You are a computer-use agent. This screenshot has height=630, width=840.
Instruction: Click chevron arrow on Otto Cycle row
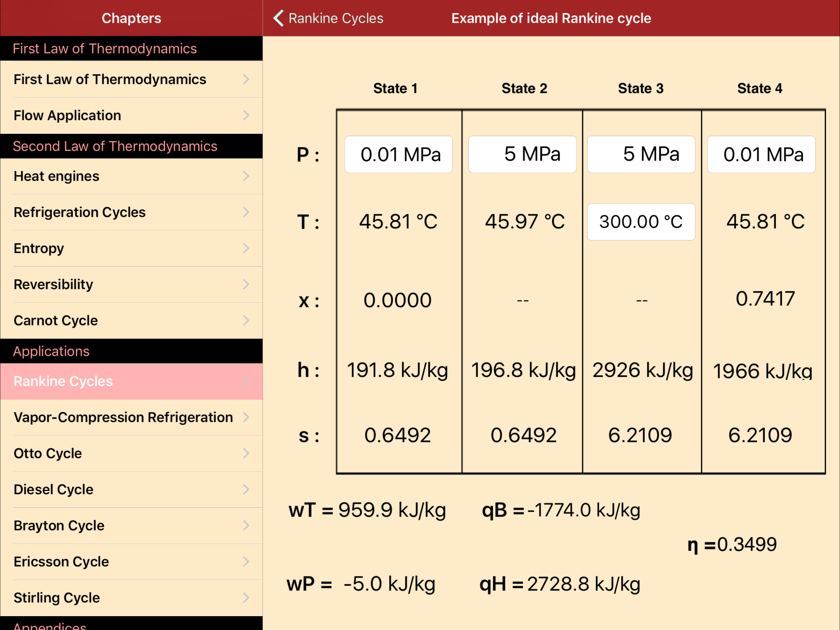pos(246,453)
